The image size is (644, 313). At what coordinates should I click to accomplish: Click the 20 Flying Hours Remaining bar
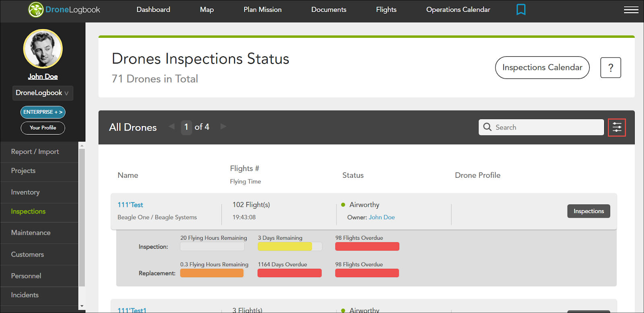pyautogui.click(x=212, y=246)
